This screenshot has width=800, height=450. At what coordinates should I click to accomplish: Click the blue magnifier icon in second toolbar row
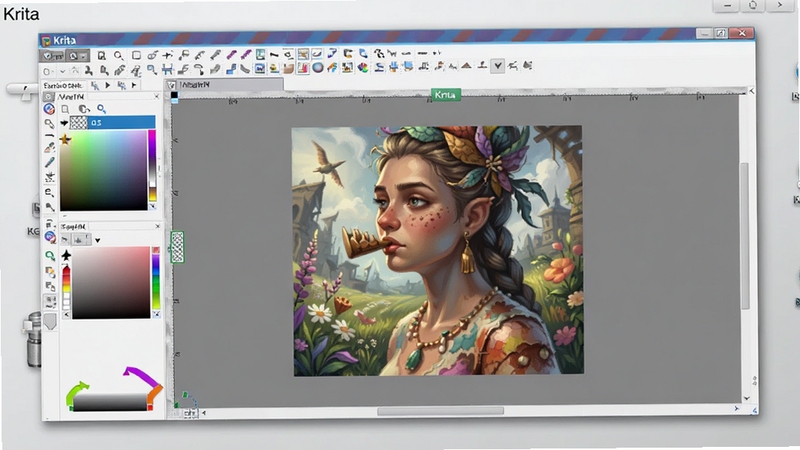pyautogui.click(x=152, y=69)
